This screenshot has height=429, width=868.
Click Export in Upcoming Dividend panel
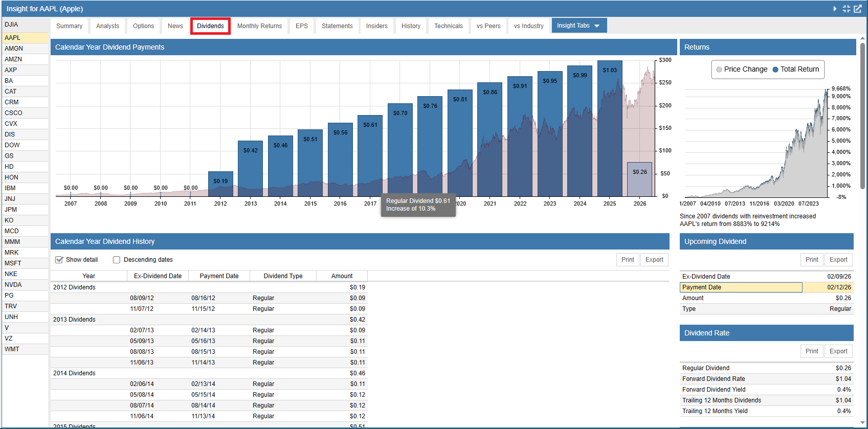tap(838, 260)
